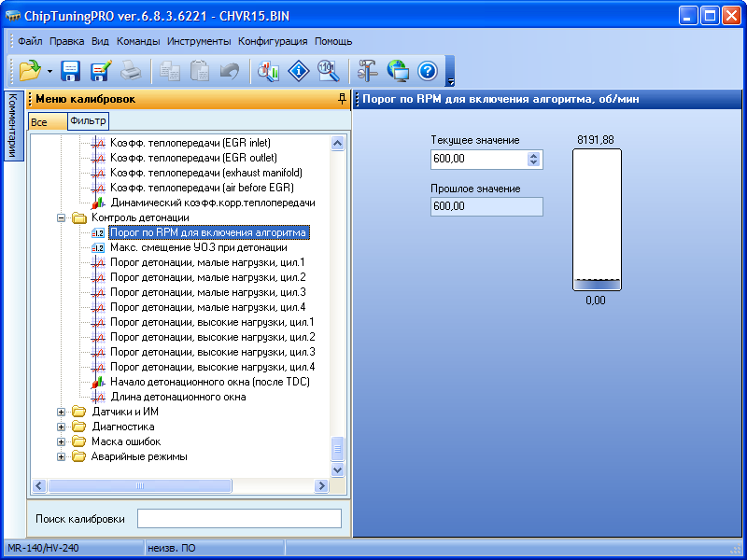Pin the Меню калибровок panel
Image resolution: width=747 pixels, height=560 pixels.
tap(342, 99)
